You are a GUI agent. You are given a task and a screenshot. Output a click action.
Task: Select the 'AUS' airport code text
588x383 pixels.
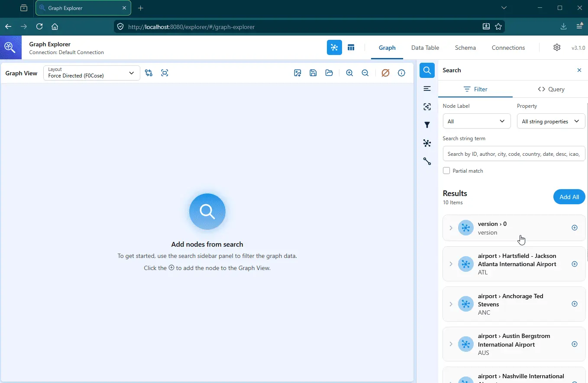(484, 353)
